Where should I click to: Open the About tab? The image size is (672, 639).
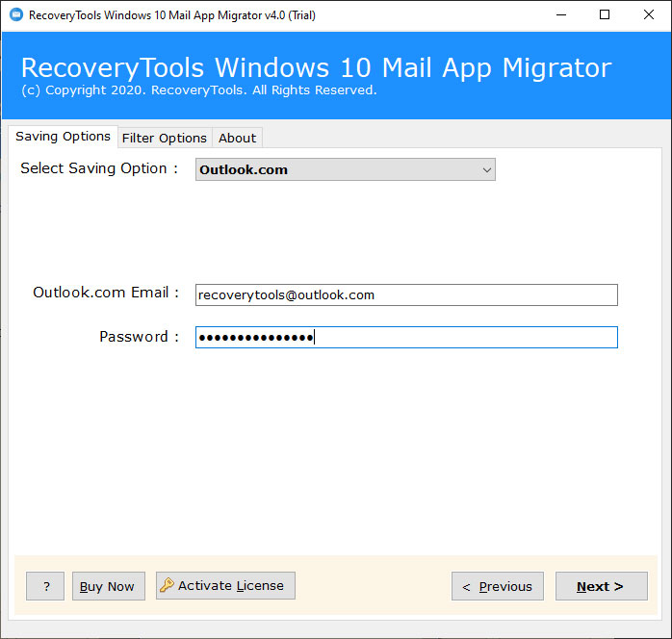237,139
